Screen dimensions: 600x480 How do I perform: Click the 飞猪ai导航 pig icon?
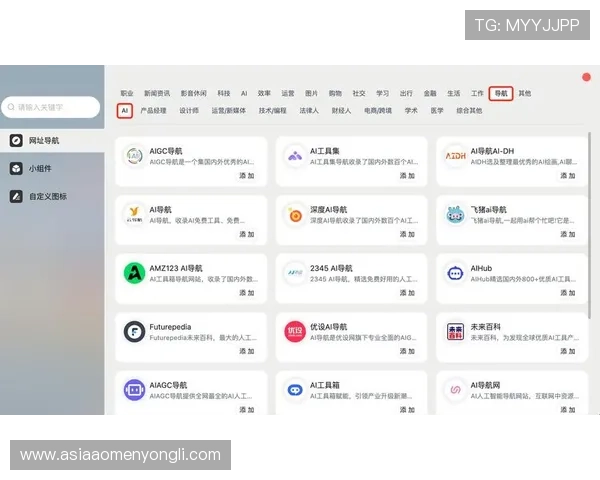[x=455, y=214]
